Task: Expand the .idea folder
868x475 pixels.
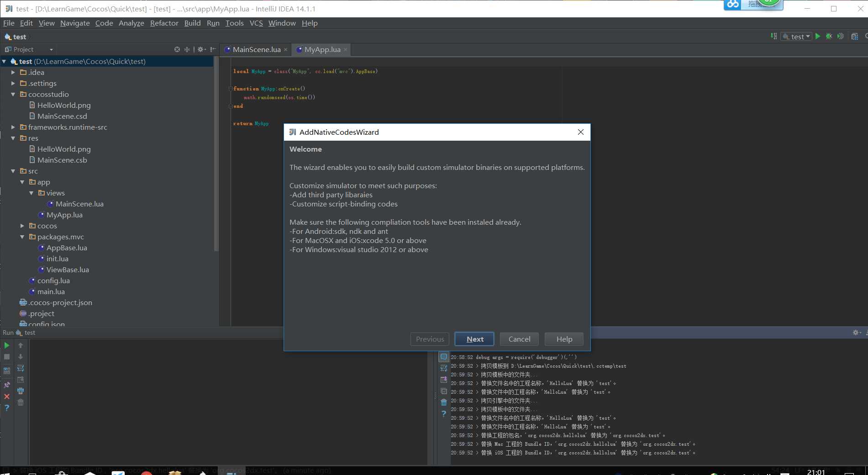Action: pos(13,72)
